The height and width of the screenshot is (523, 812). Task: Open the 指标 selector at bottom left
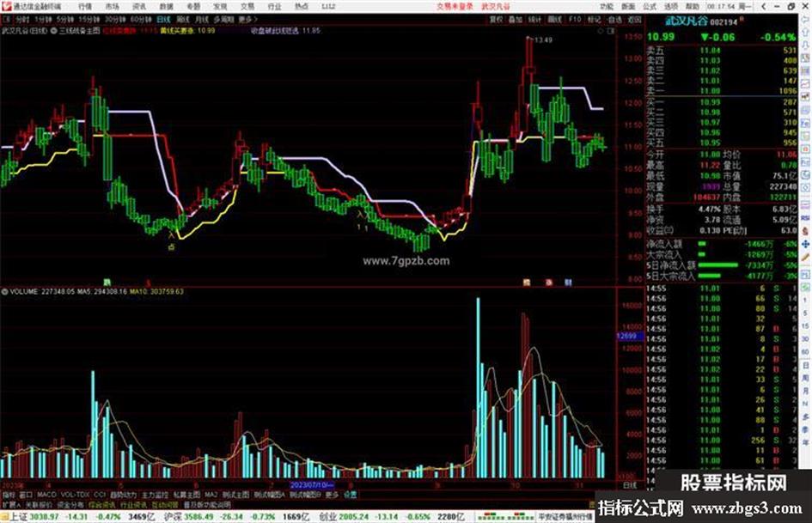tap(9, 495)
